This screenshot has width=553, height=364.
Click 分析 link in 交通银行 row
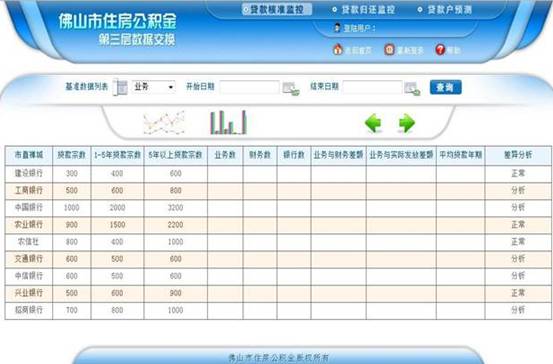[x=518, y=259]
